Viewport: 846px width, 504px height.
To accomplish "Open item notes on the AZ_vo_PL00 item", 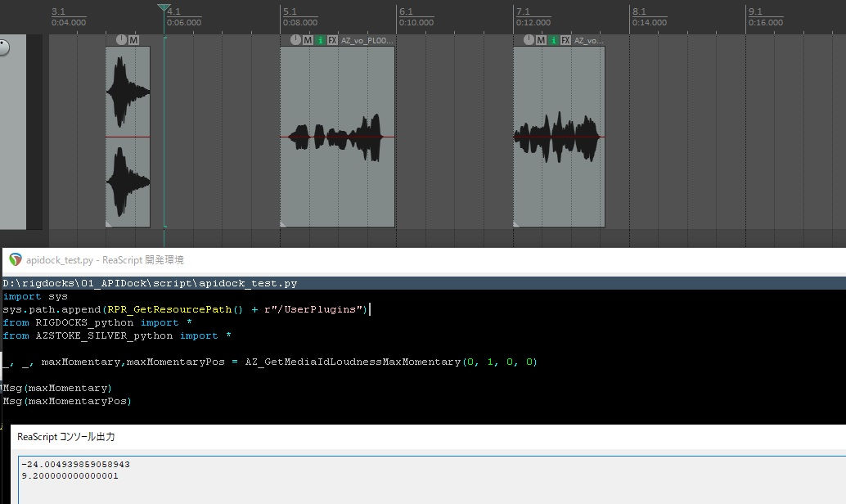I will tap(321, 40).
